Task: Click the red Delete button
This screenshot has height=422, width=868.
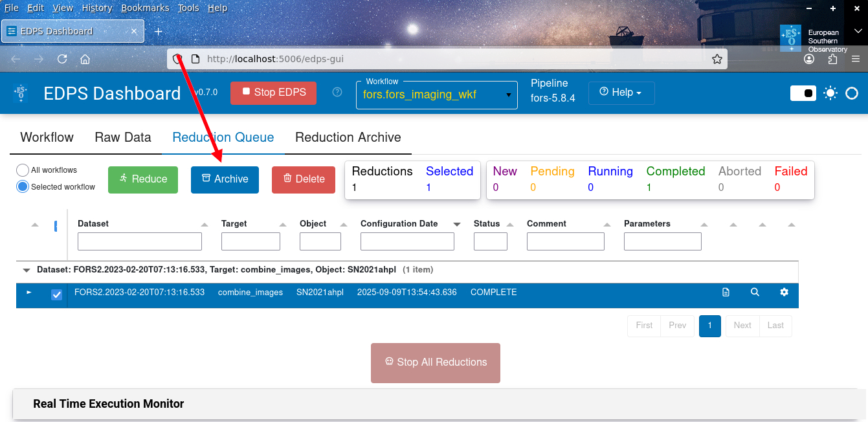Action: coord(304,179)
